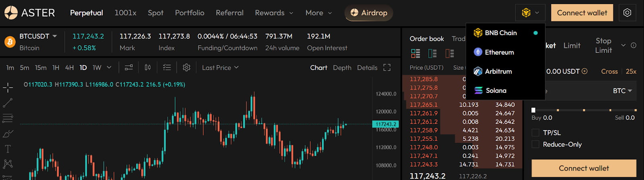
Task: Toggle fullscreen chart icon
Action: (387, 67)
